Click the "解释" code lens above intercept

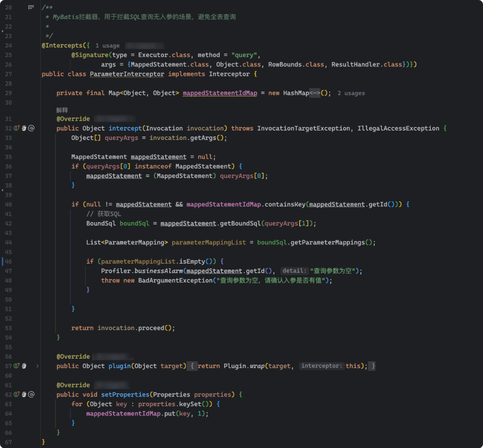pos(62,110)
